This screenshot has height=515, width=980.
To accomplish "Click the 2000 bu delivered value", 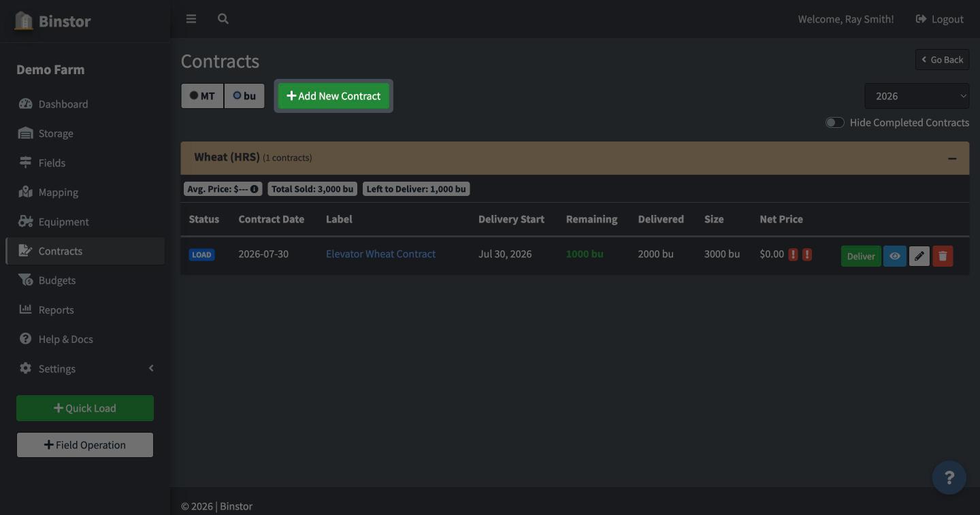I will [x=656, y=254].
